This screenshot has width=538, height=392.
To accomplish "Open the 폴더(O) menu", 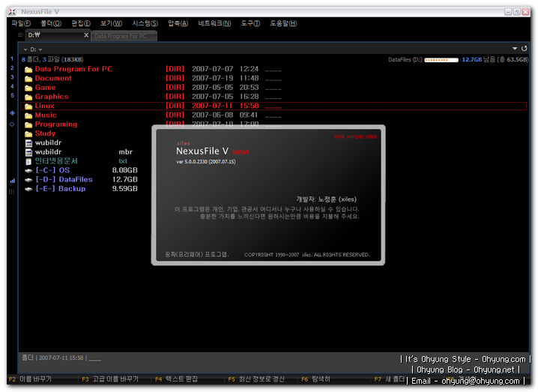I will click(x=51, y=23).
